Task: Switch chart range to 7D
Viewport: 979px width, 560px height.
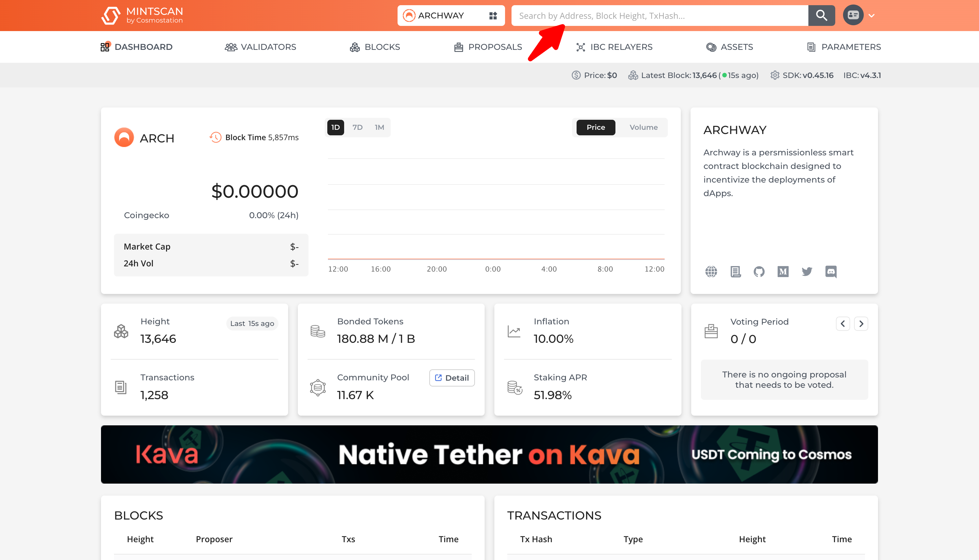Action: click(x=357, y=127)
